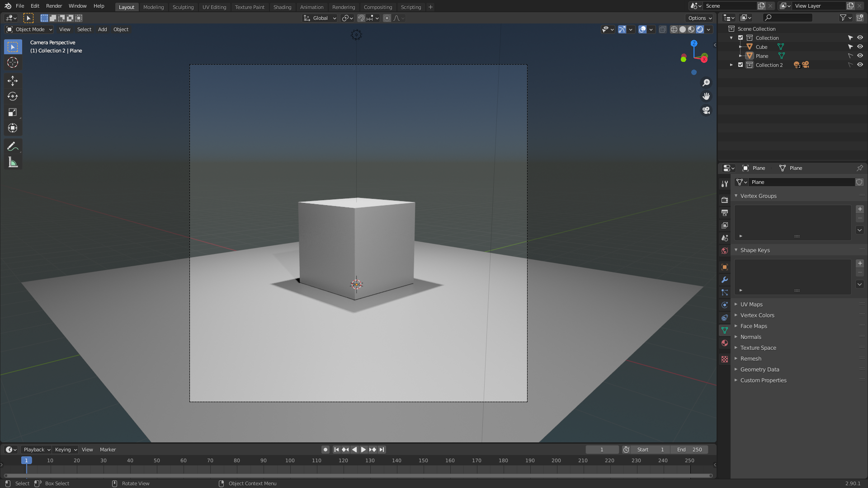Select the Rotate tool
The image size is (868, 488).
tap(13, 96)
